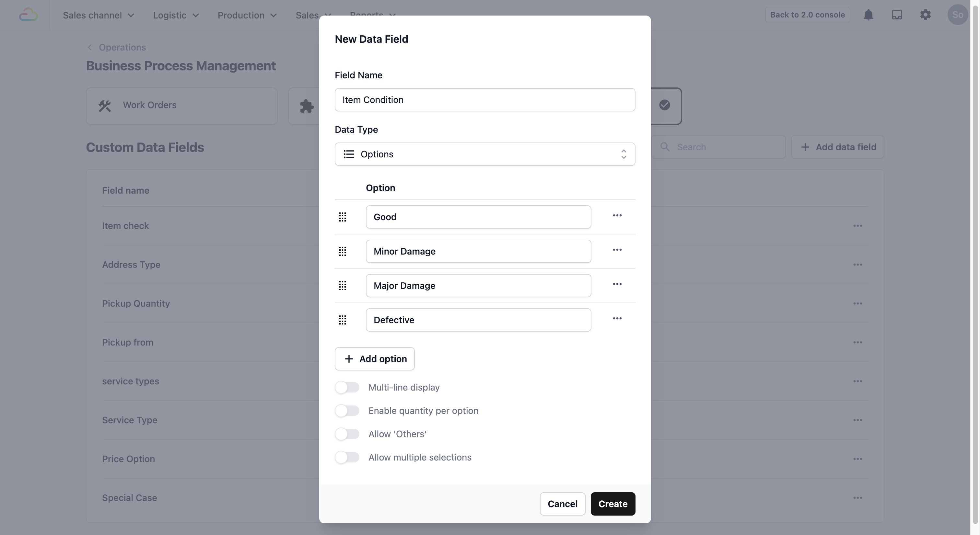Click Add option button
980x535 pixels.
pyautogui.click(x=374, y=359)
